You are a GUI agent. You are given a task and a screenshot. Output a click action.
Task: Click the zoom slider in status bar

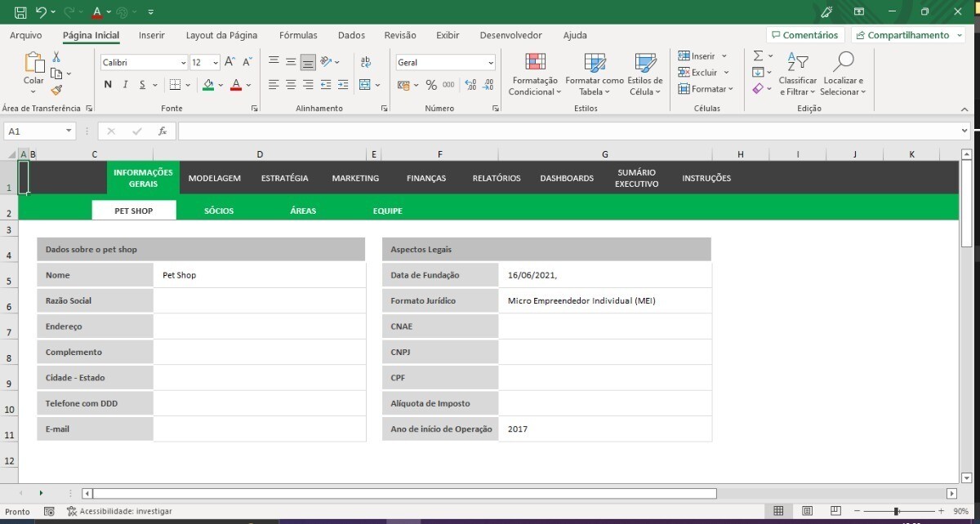[x=896, y=511]
